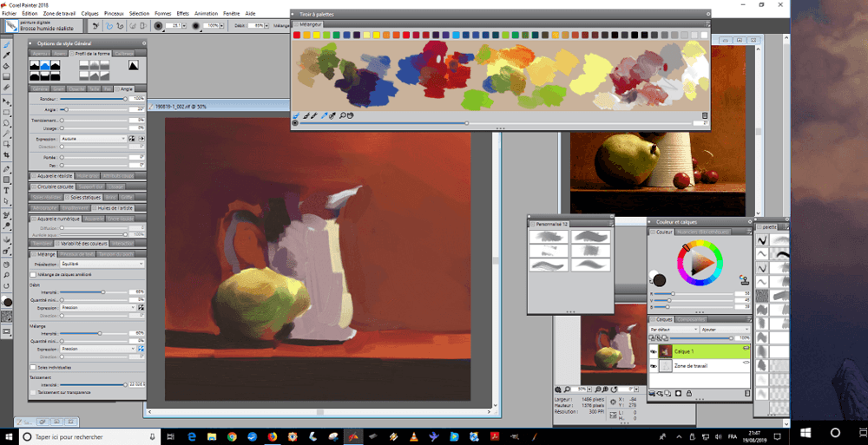Open the Par défaut composite dropdown
Image resolution: width=868 pixels, height=445 pixels.
(x=674, y=330)
